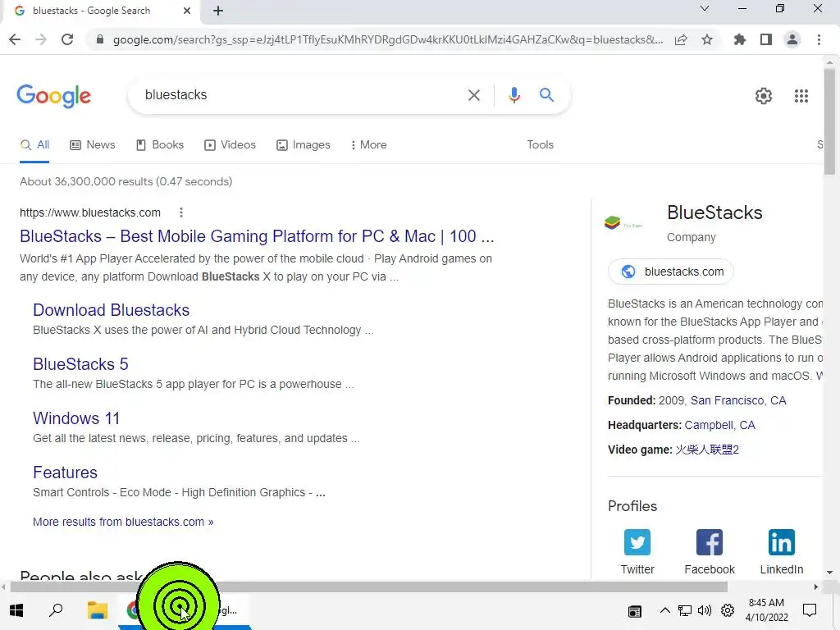Open the Windows Start menu
The image size is (840, 630).
click(16, 610)
